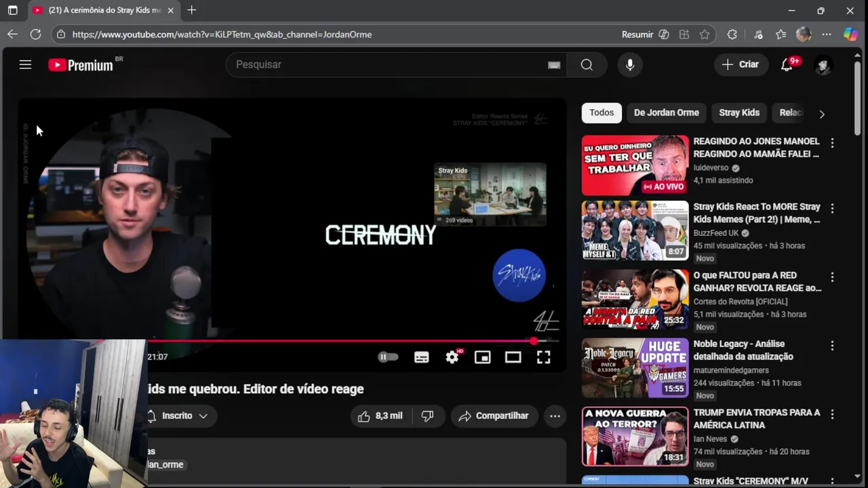Open browser settings three-dot menu
The width and height of the screenshot is (868, 488).
826,35
